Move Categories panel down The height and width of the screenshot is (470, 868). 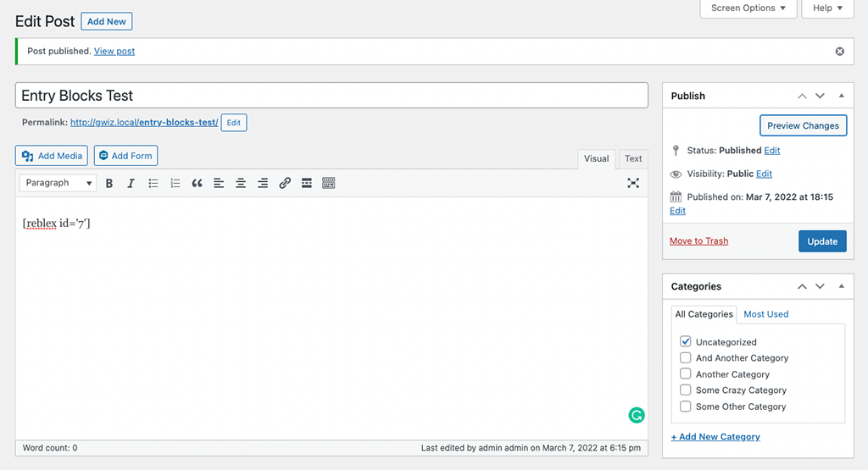[x=820, y=286]
